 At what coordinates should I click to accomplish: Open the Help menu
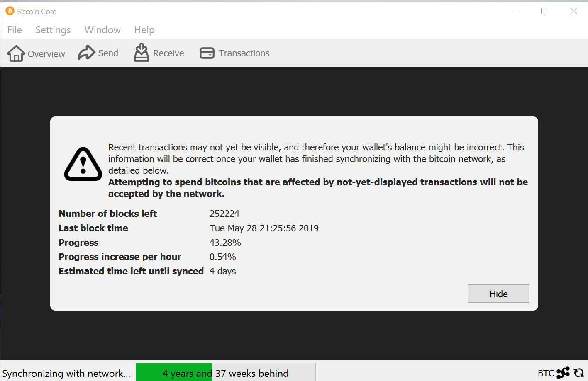[144, 30]
